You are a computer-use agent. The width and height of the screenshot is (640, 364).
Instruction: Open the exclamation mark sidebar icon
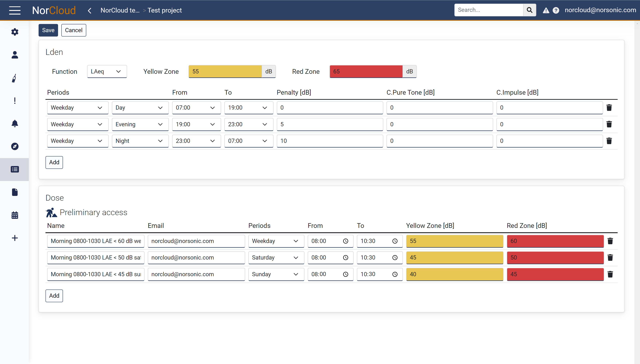(15, 100)
